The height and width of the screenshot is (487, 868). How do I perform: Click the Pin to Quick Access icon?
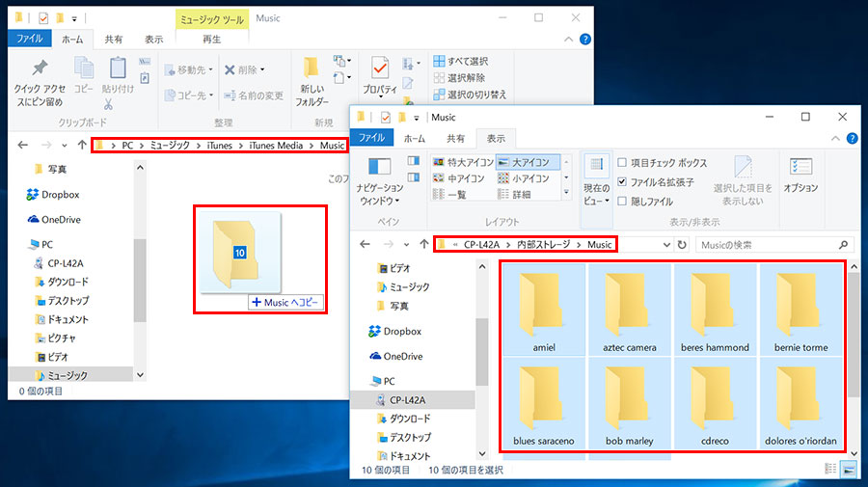(40, 68)
